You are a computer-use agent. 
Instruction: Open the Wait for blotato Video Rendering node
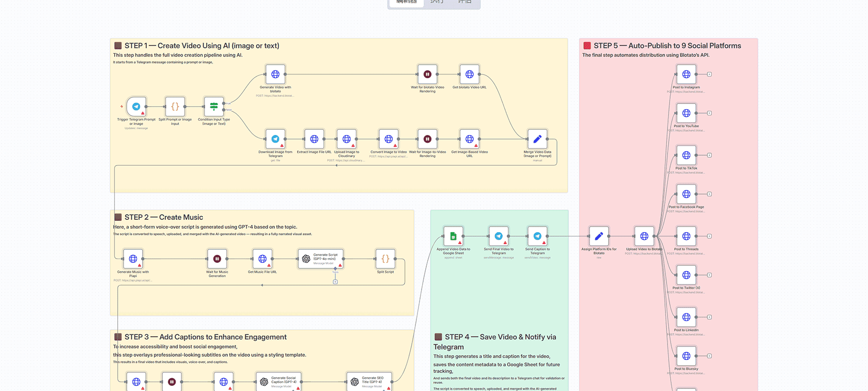tap(427, 74)
